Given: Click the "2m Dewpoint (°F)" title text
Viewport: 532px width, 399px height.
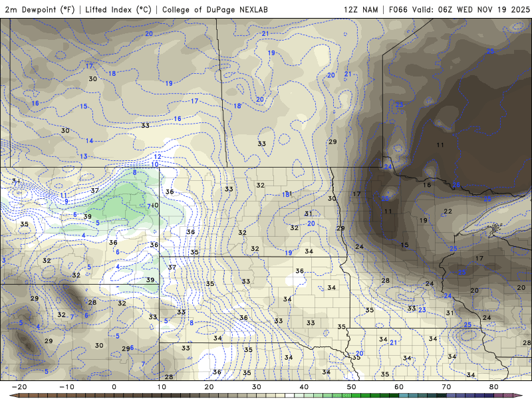Looking at the screenshot, I should (40, 9).
